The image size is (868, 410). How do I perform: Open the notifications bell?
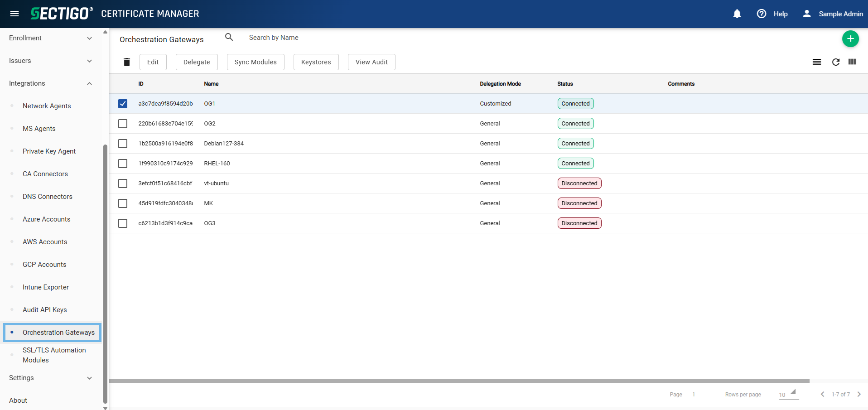[737, 14]
